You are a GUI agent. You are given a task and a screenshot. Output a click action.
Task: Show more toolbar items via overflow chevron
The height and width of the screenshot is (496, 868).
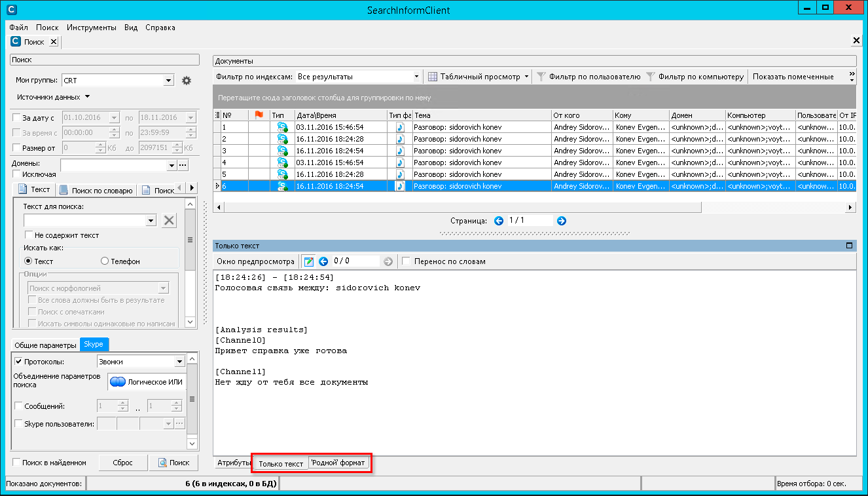[852, 77]
